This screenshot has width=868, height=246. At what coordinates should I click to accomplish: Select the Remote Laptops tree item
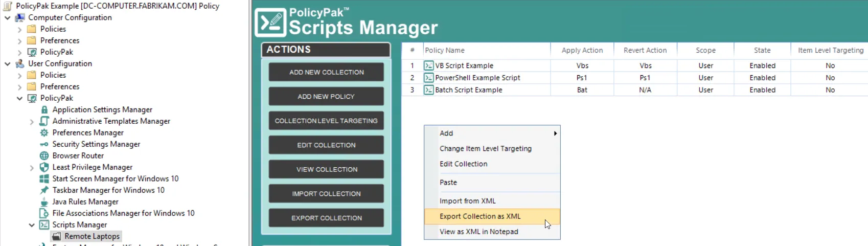(92, 236)
